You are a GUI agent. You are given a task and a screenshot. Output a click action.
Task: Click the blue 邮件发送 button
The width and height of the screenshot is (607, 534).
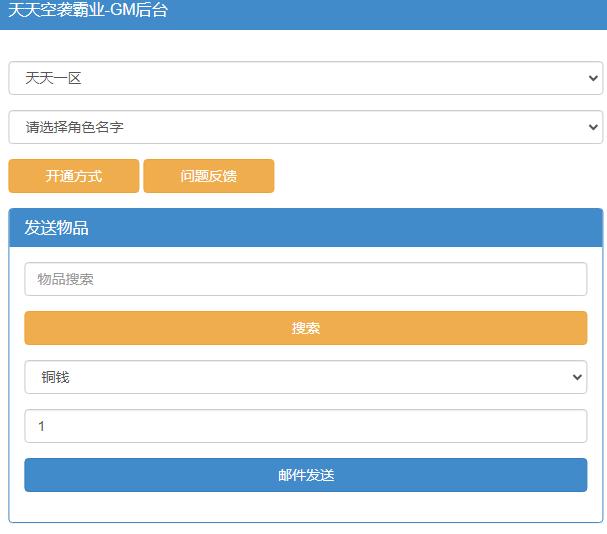click(305, 475)
